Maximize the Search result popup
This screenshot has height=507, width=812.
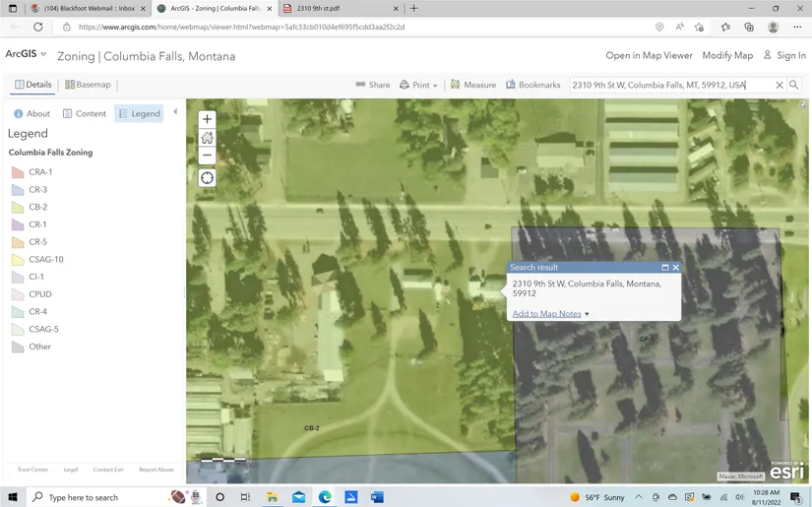664,268
